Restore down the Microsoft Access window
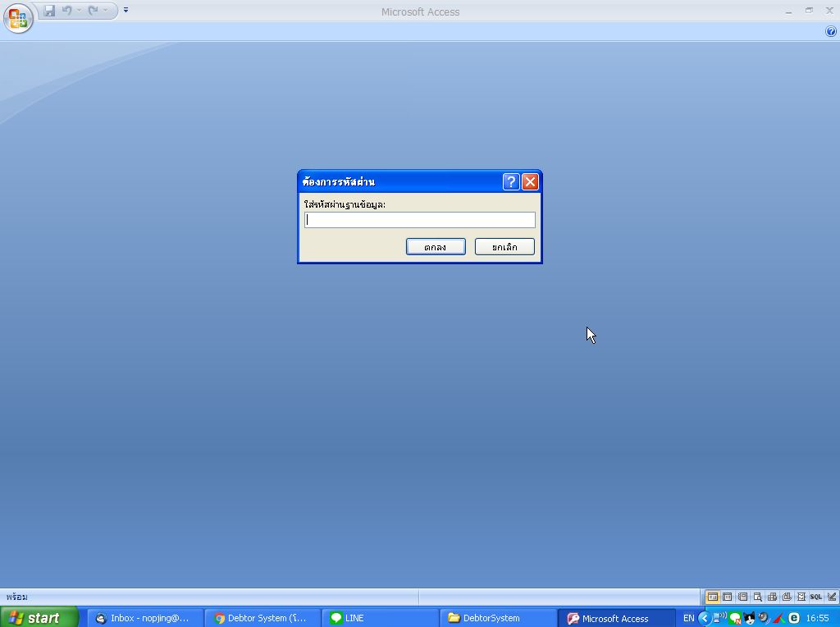This screenshot has height=627, width=840. [809, 11]
